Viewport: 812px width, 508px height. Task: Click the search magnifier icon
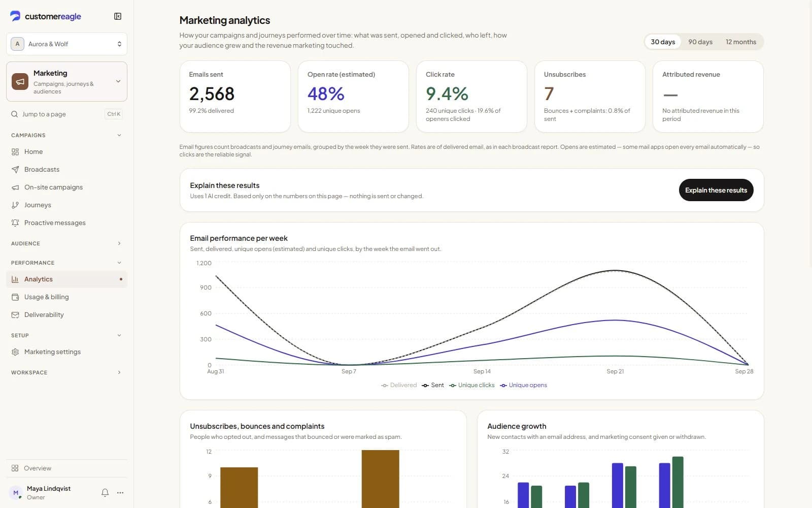pyautogui.click(x=15, y=114)
